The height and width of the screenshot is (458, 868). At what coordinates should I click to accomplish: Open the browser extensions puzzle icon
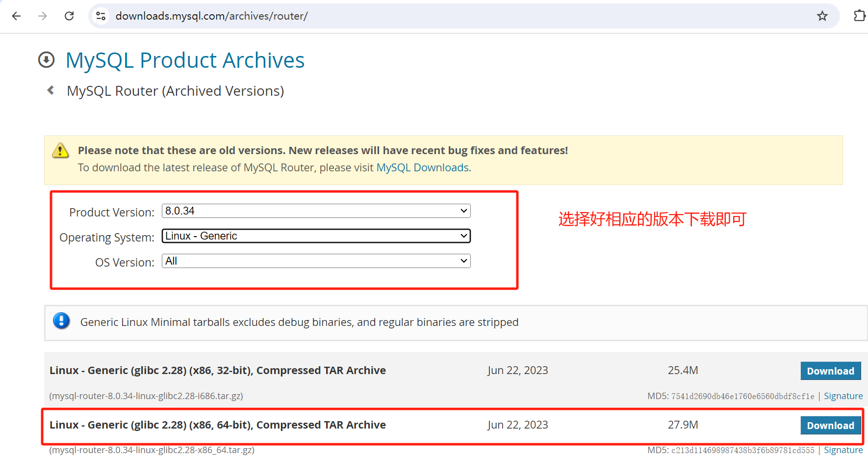pos(860,16)
